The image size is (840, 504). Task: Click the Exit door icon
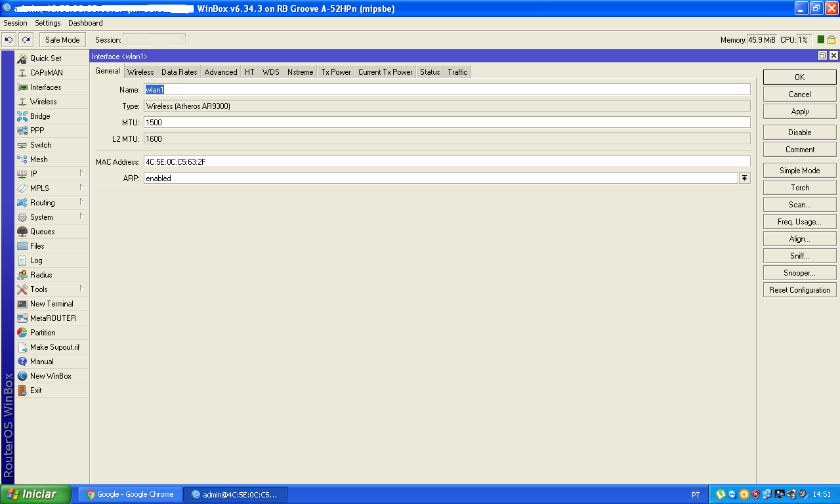click(x=22, y=390)
